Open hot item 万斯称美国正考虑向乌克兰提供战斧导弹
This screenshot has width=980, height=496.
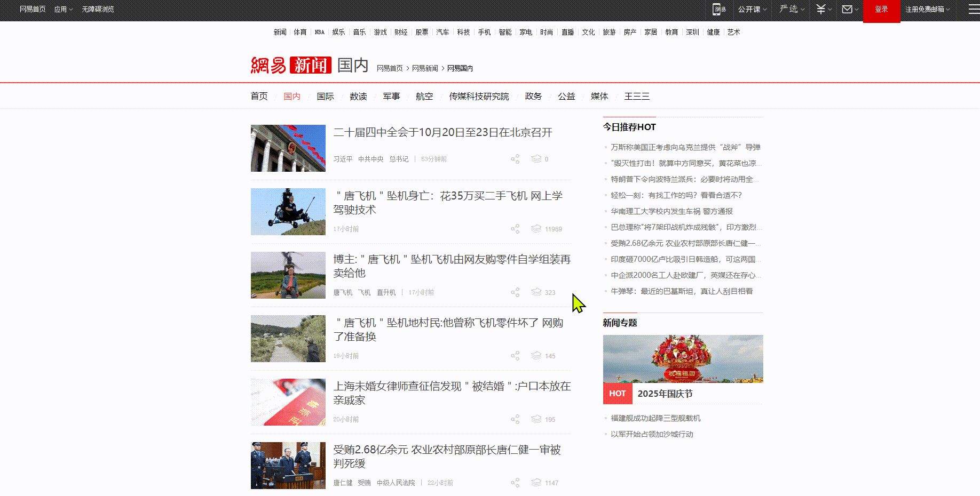point(685,147)
